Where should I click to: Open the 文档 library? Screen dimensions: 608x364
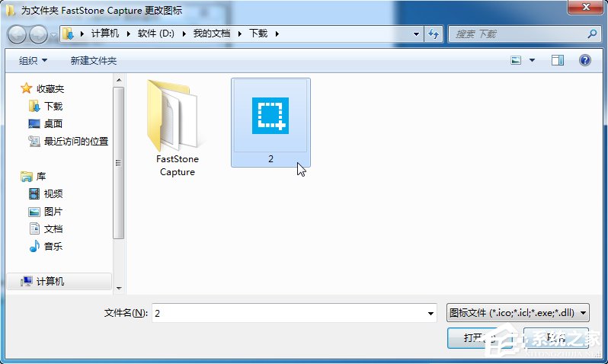click(53, 228)
